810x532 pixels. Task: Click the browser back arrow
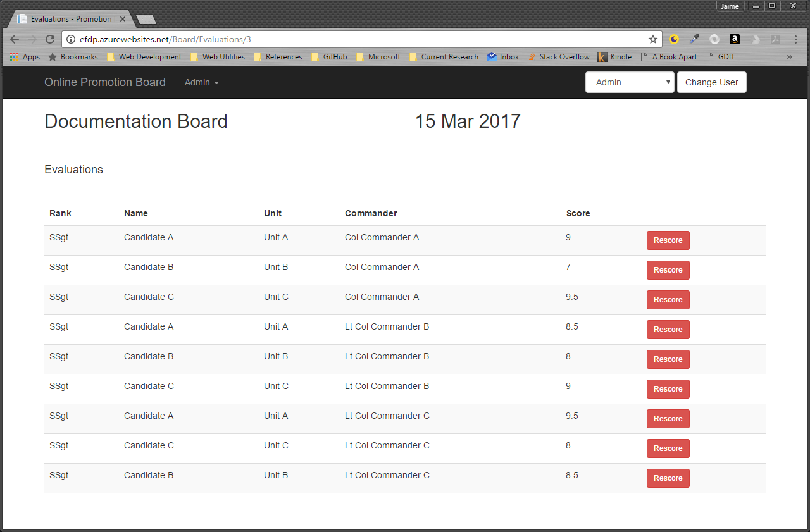point(15,39)
